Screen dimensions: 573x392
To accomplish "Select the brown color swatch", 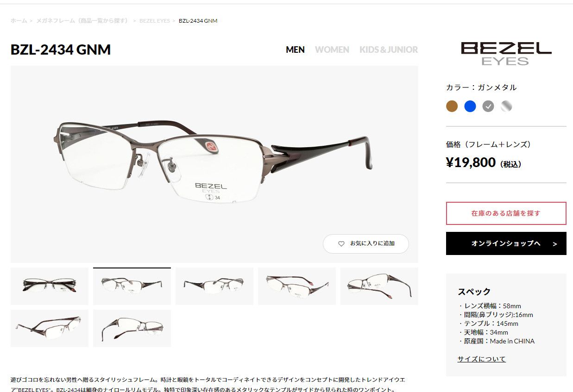I will (452, 106).
